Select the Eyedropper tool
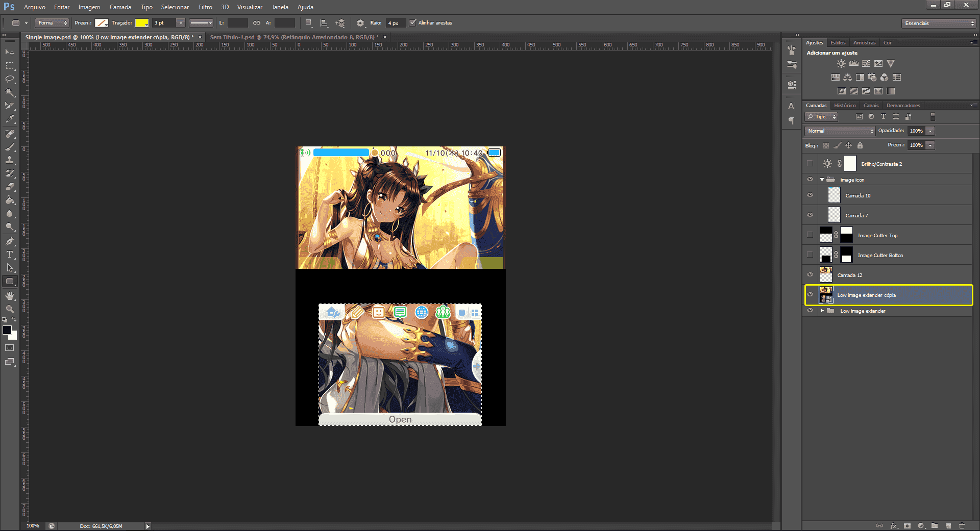980x531 pixels. (x=10, y=119)
